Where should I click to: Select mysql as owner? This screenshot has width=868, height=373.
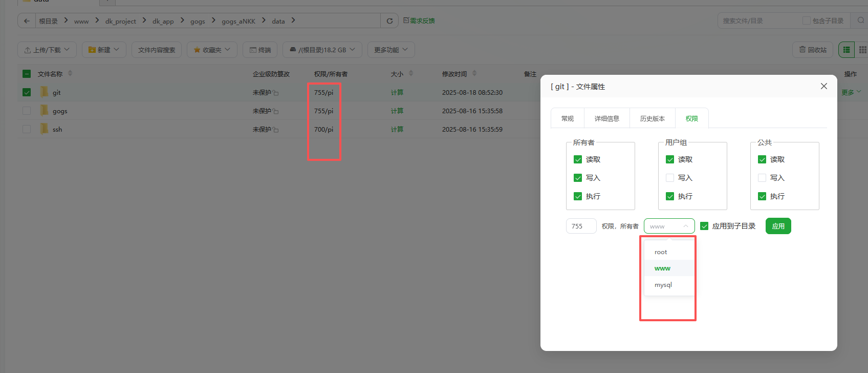pyautogui.click(x=669, y=285)
